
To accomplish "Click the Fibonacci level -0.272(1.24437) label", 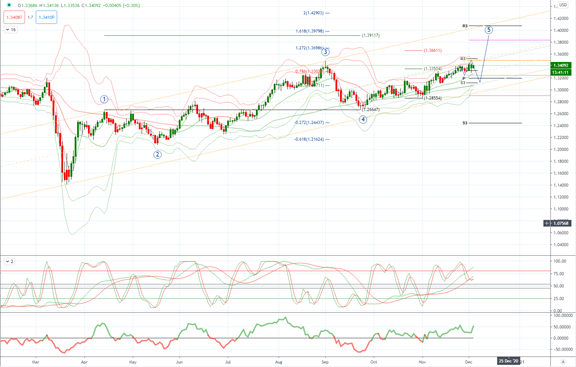I will (x=310, y=122).
